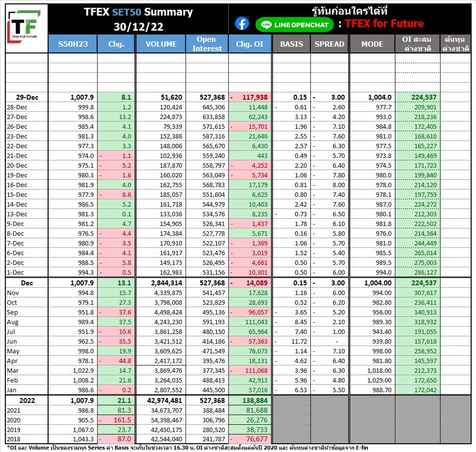Click yearly volume 42,974,481

[x=165, y=400]
